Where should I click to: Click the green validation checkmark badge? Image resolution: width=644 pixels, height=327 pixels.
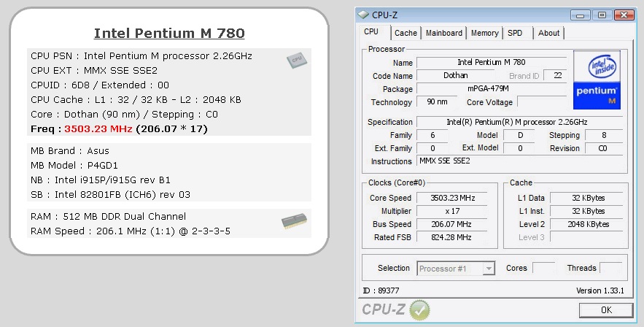419,309
